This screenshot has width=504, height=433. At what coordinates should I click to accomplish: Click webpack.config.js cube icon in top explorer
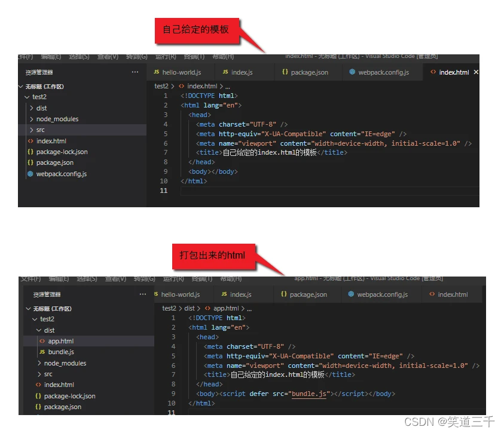pyautogui.click(x=30, y=174)
